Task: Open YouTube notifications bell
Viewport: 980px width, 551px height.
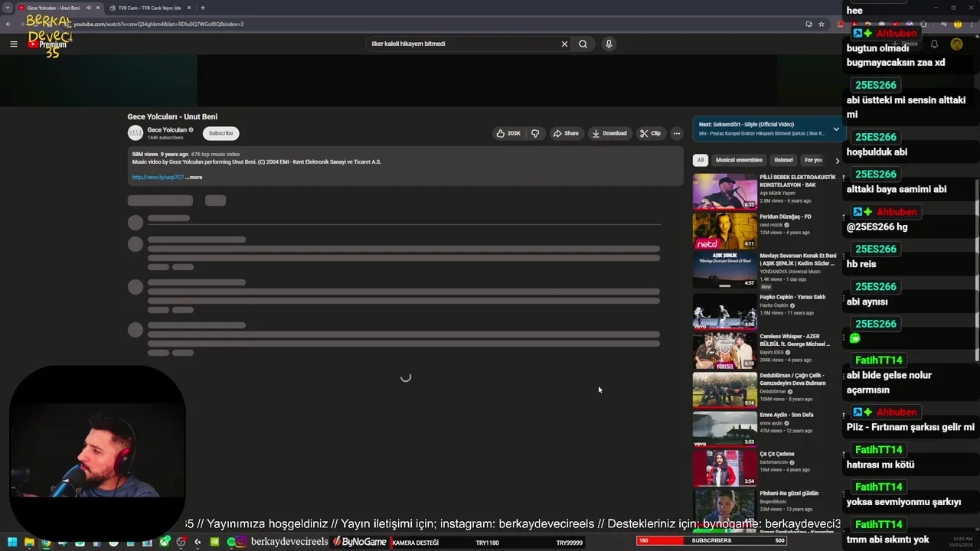Action: 934,44
